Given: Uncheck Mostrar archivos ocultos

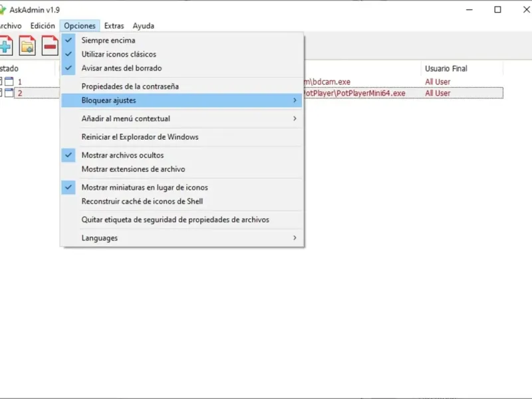Looking at the screenshot, I should pyautogui.click(x=182, y=155).
